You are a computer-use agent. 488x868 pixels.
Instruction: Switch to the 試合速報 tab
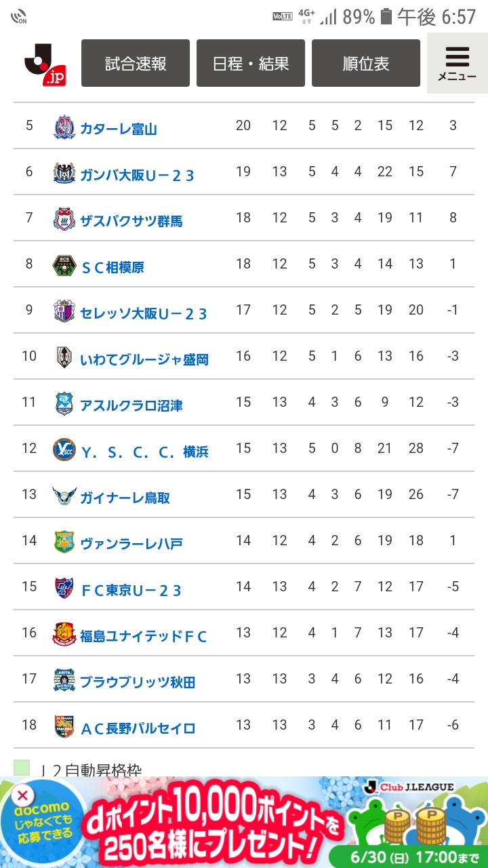(136, 63)
